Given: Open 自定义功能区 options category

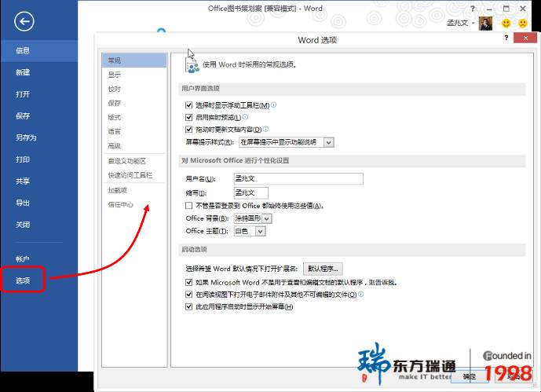Looking at the screenshot, I should (x=134, y=161).
